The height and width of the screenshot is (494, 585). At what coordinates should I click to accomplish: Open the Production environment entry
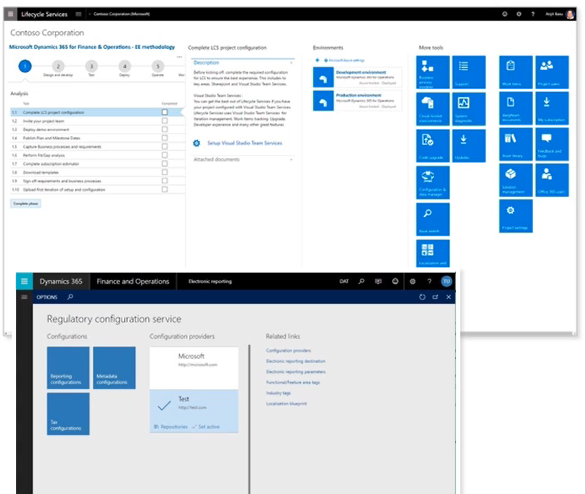click(357, 100)
